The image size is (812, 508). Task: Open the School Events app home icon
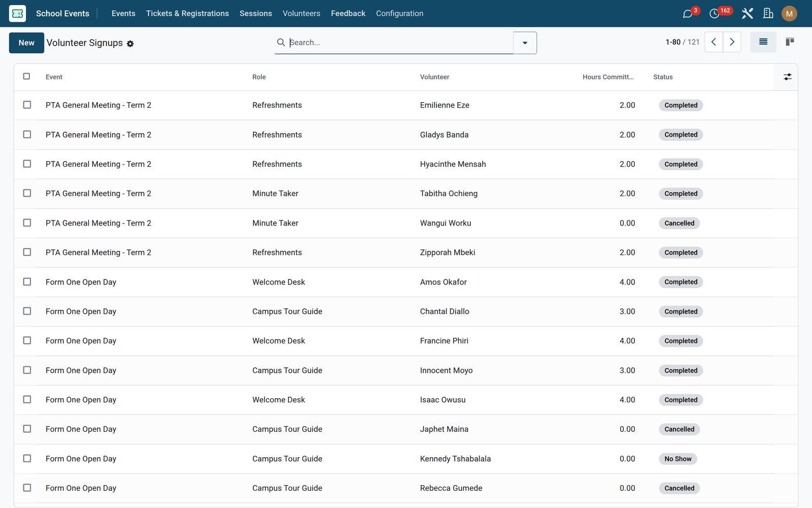click(17, 13)
